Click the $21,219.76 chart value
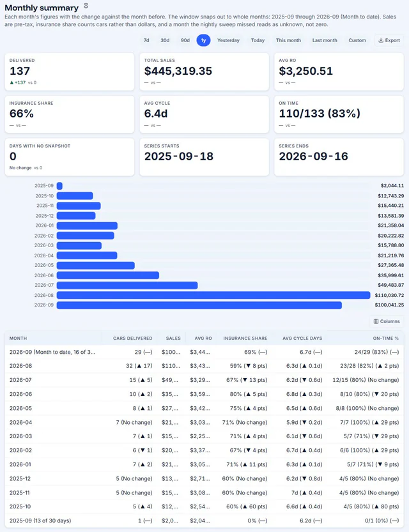This screenshot has width=409, height=532. 390,255
